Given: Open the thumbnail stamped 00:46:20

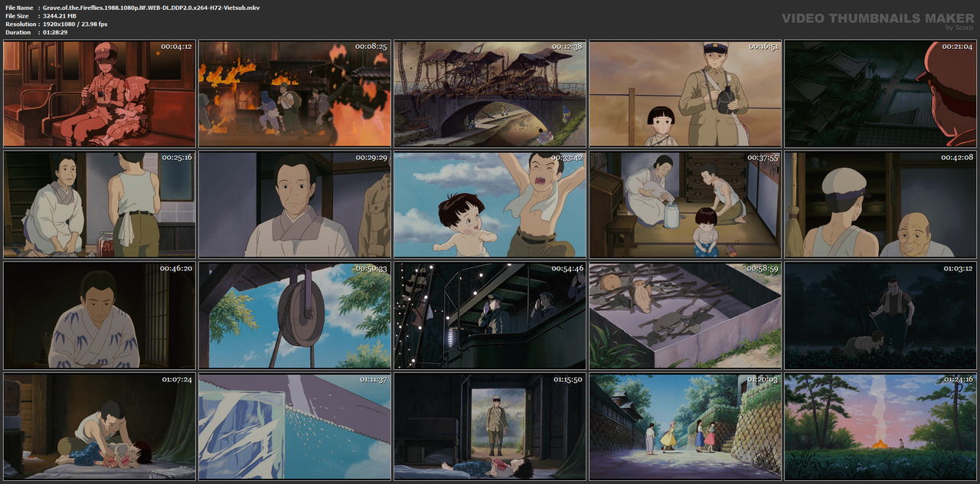Looking at the screenshot, I should 100,316.
